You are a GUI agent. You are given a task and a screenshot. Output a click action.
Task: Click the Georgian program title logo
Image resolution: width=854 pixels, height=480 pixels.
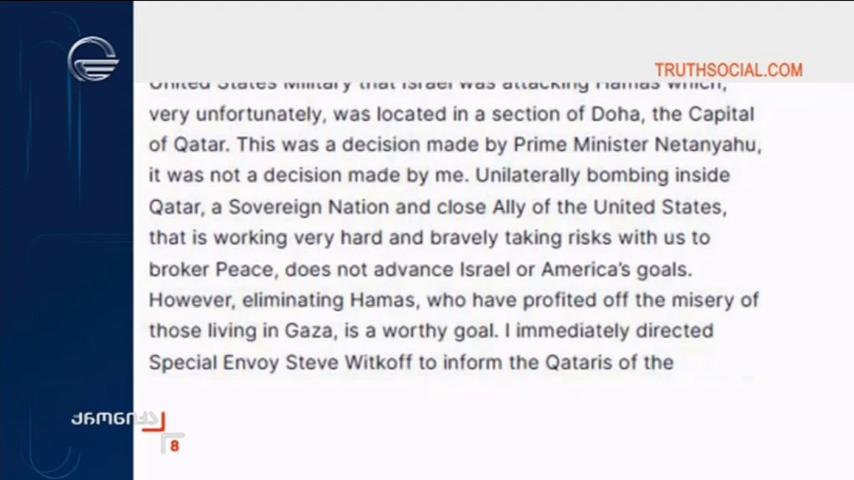114,419
